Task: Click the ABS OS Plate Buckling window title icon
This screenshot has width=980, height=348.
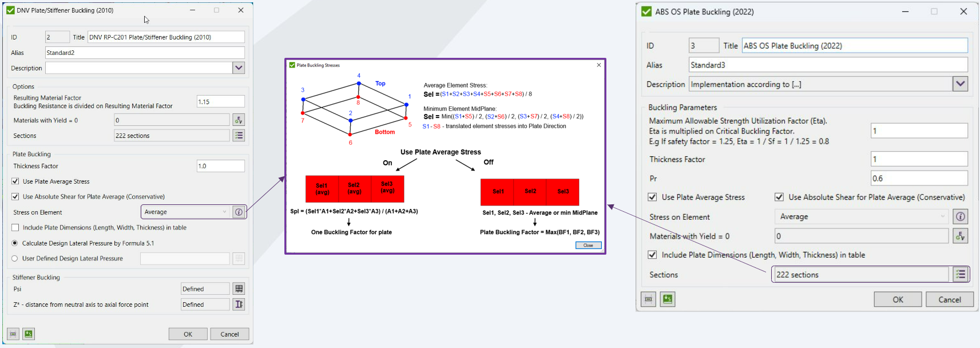Action: (646, 11)
